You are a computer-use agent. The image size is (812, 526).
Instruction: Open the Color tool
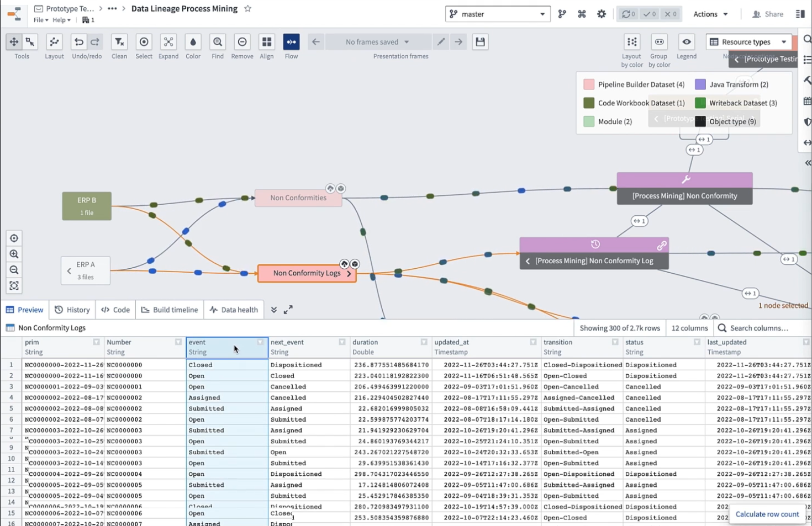click(193, 42)
